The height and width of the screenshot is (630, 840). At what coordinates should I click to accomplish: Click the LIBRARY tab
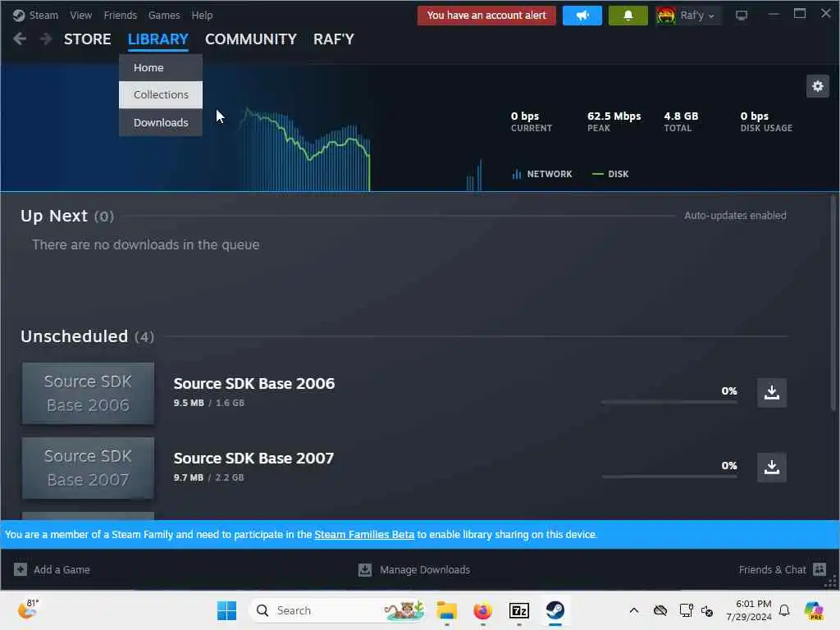(158, 39)
